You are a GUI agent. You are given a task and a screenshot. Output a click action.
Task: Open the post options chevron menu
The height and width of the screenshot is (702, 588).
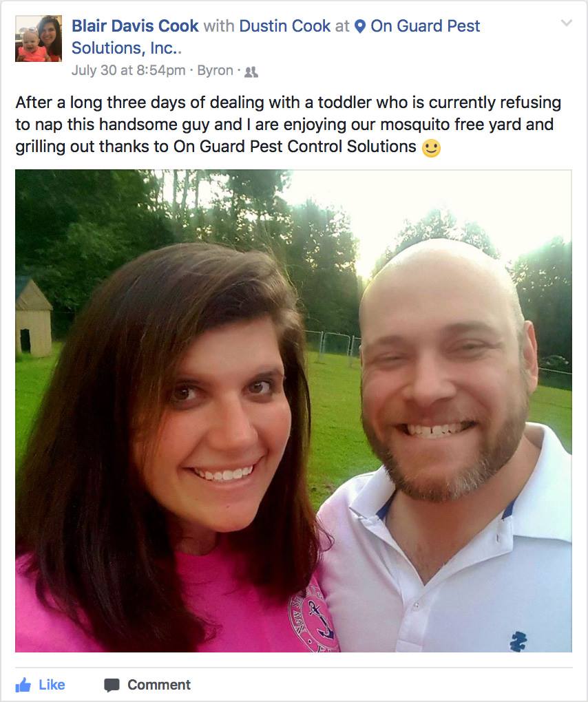pyautogui.click(x=567, y=23)
